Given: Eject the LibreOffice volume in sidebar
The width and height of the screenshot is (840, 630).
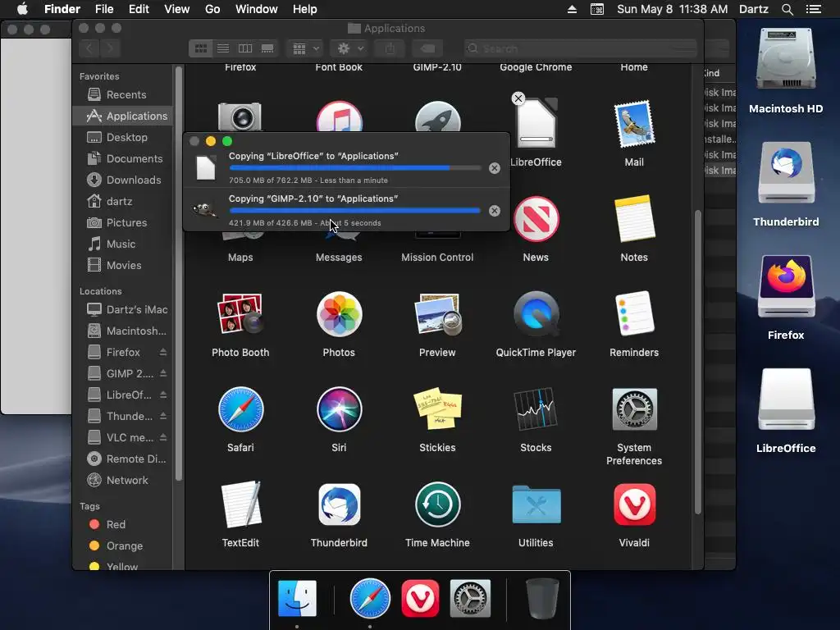Looking at the screenshot, I should [163, 395].
